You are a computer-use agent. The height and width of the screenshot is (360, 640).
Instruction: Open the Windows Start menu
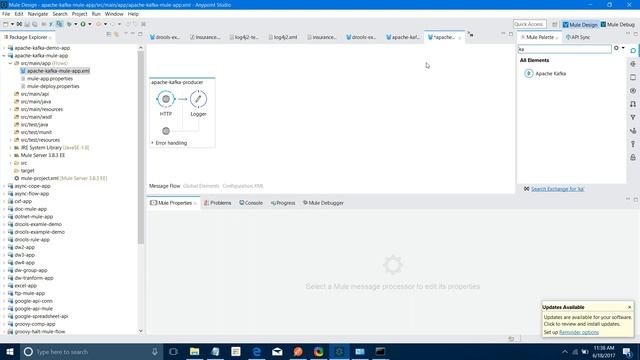pyautogui.click(x=10, y=351)
